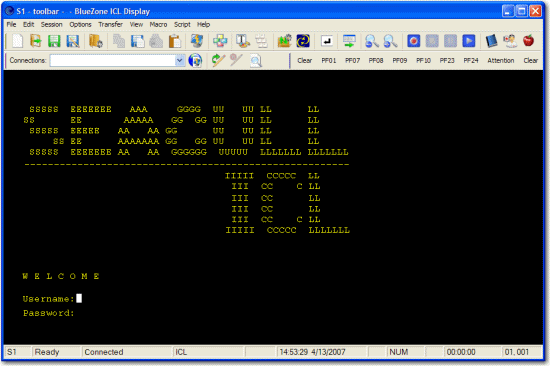Open a session with the folder arrow icon

pos(36,41)
